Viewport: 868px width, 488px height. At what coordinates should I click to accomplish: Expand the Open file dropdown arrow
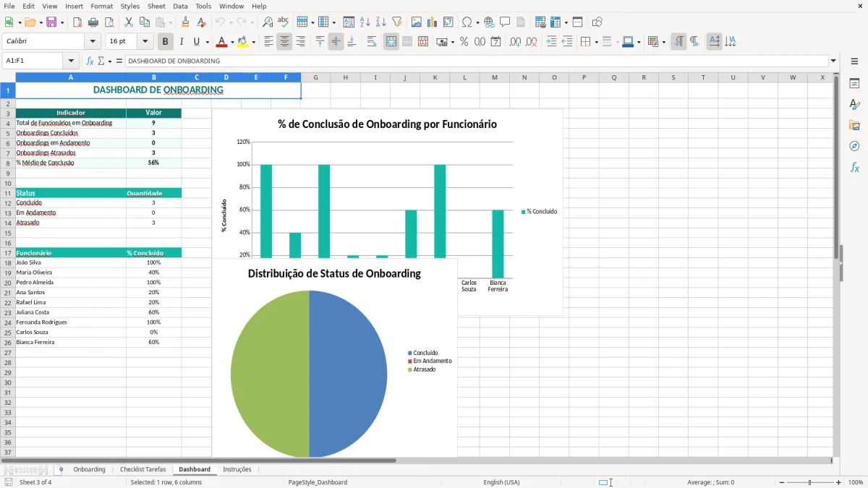(x=40, y=22)
